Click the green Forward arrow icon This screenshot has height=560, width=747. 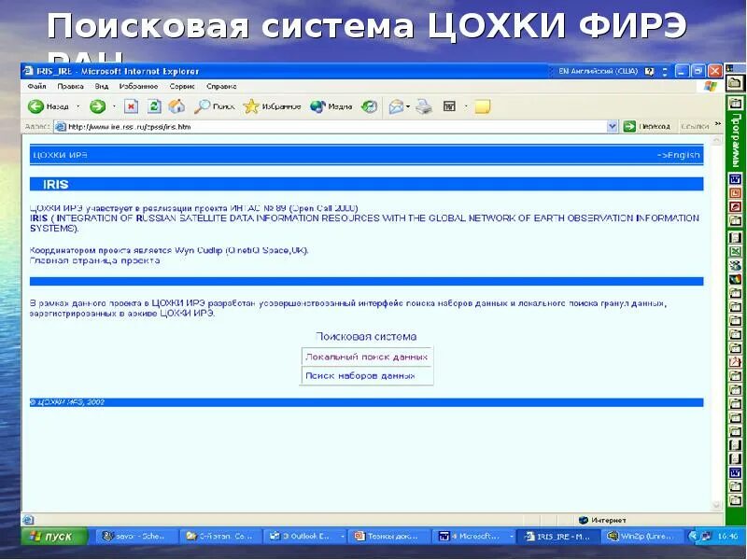tap(98, 106)
